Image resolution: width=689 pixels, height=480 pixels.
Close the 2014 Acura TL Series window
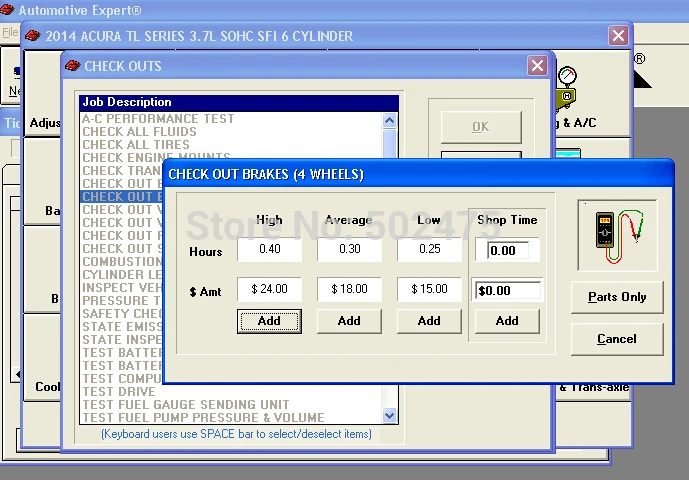[x=618, y=36]
